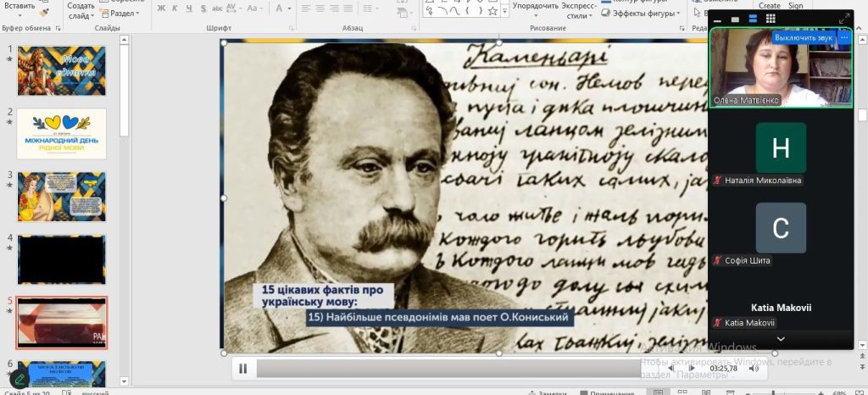The width and height of the screenshot is (868, 395).
Task: Step video backward with the rewind arrow
Action: click(x=671, y=368)
